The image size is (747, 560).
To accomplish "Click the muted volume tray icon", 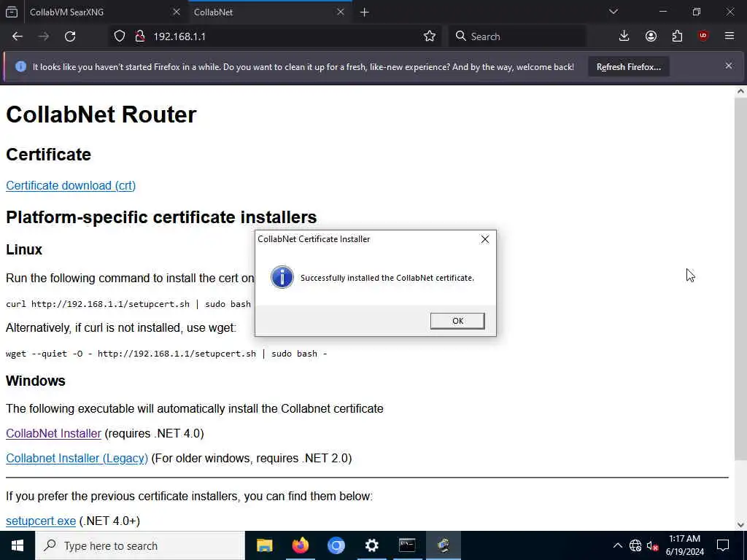I will point(652,545).
